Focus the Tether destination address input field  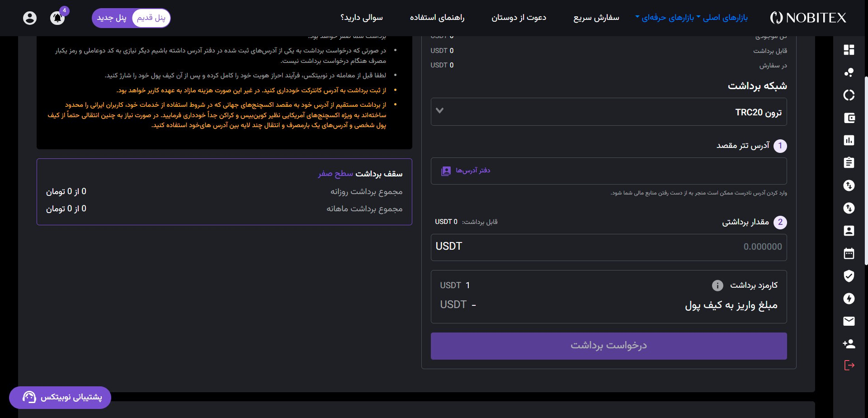(609, 171)
